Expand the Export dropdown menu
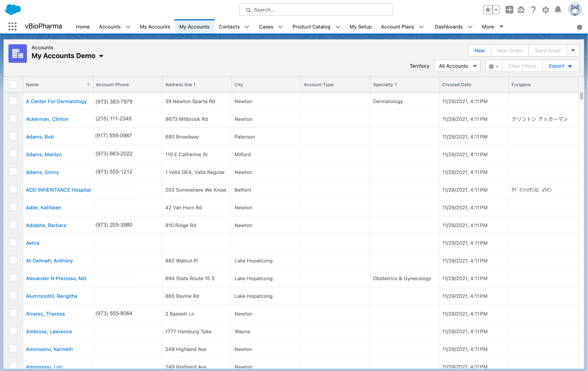This screenshot has height=371, width=588. click(x=560, y=66)
